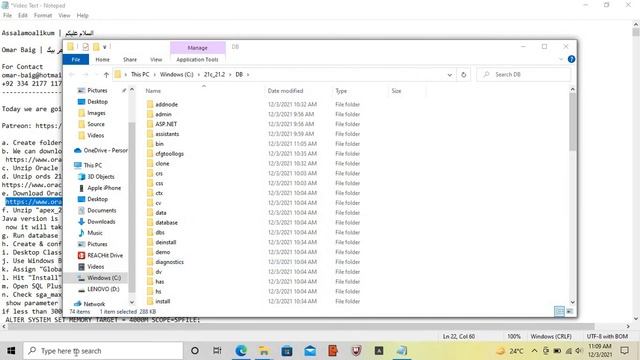Open Microsoft Store from taskbar
Viewport: 640px width, 360px height.
click(287, 351)
